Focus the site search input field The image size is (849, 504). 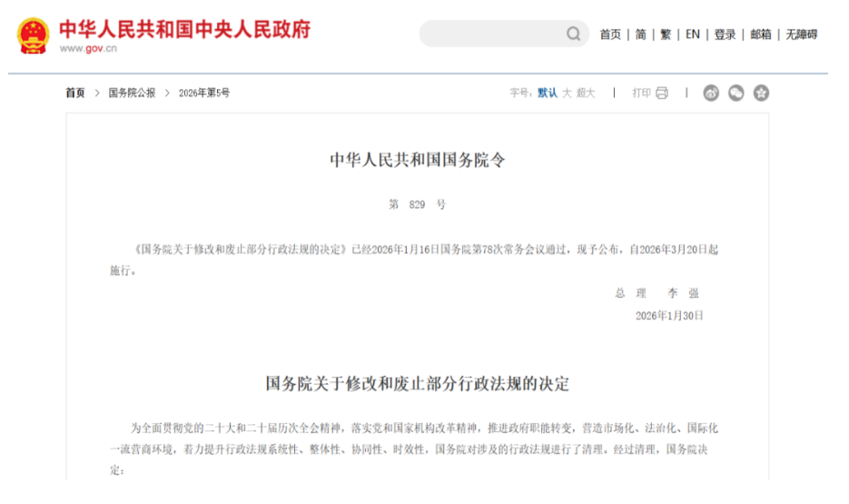pos(490,35)
